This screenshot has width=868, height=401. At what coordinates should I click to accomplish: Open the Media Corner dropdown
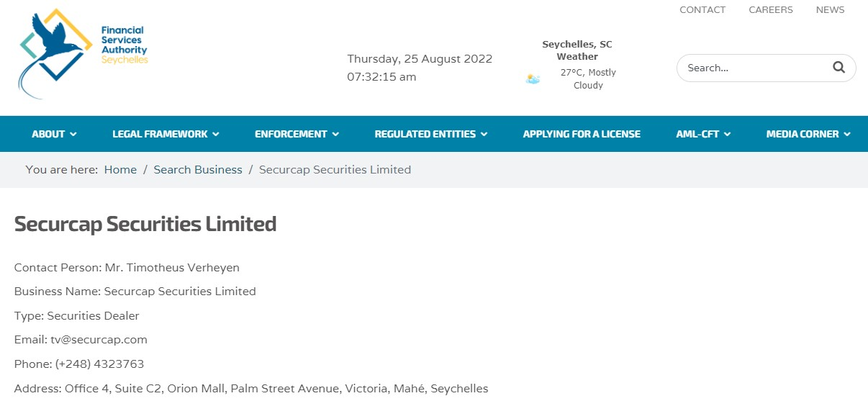click(x=808, y=134)
